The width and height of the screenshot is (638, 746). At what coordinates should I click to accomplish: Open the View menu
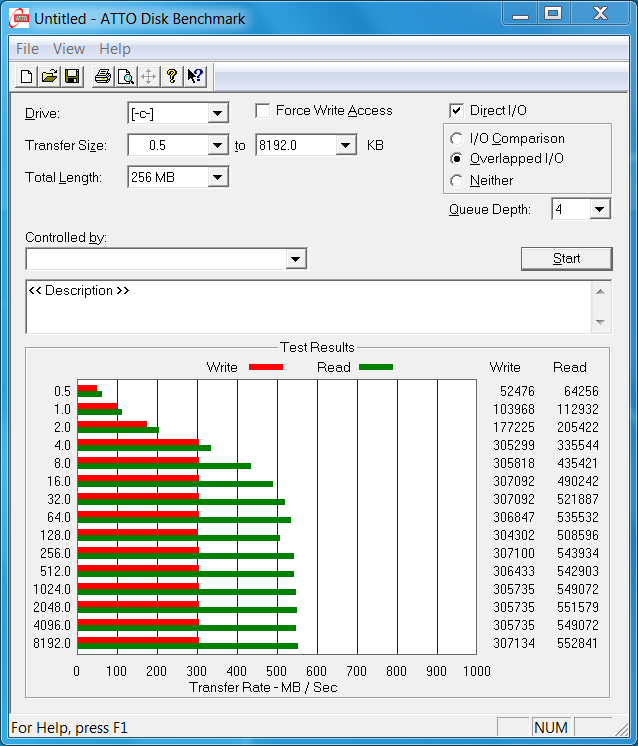coord(69,49)
